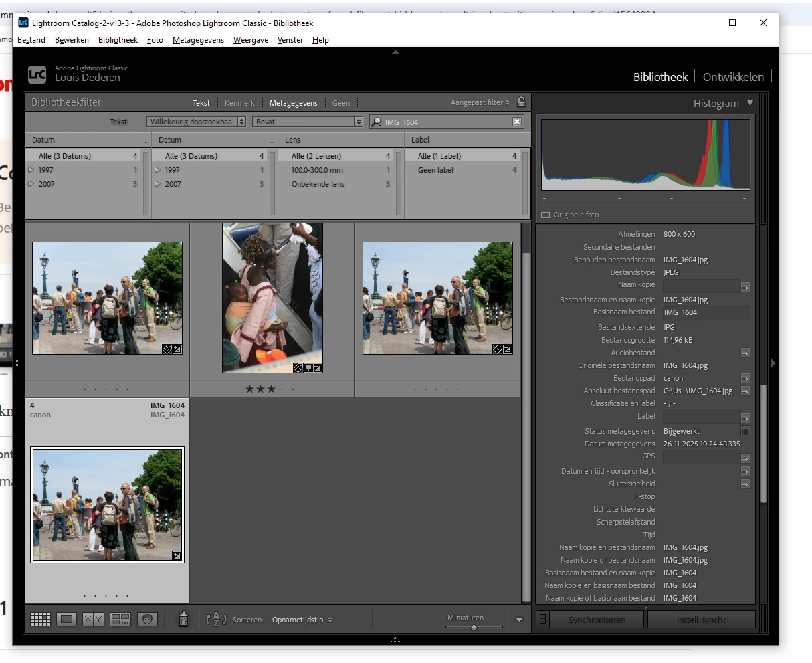Open the Aangepast filter preset dropdown

point(480,102)
